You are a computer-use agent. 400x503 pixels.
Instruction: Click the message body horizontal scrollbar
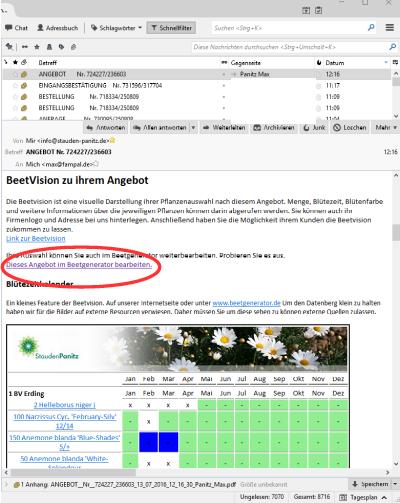click(74, 472)
